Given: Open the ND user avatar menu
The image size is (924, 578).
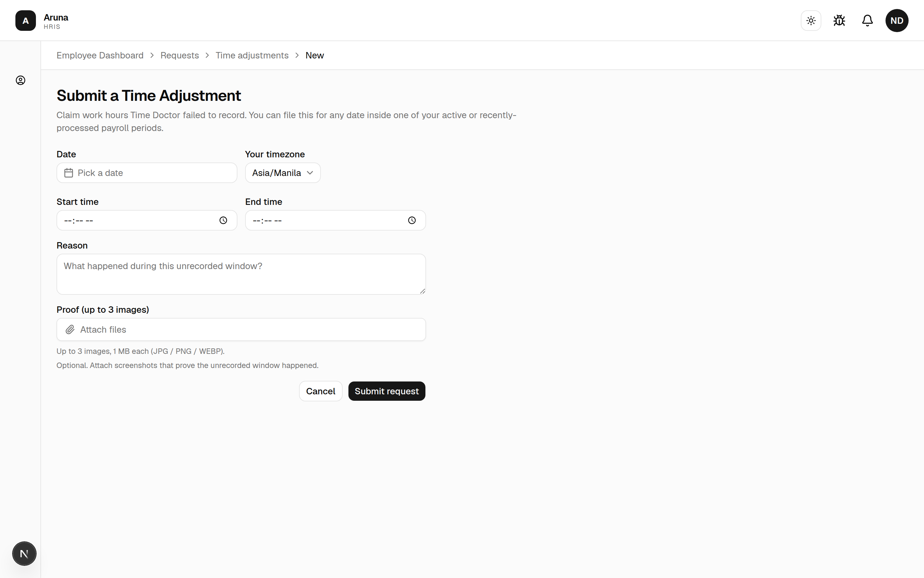Looking at the screenshot, I should tap(897, 21).
